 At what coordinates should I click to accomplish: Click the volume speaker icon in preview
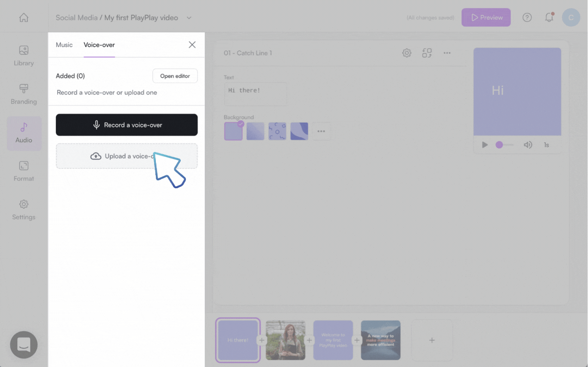pyautogui.click(x=528, y=145)
